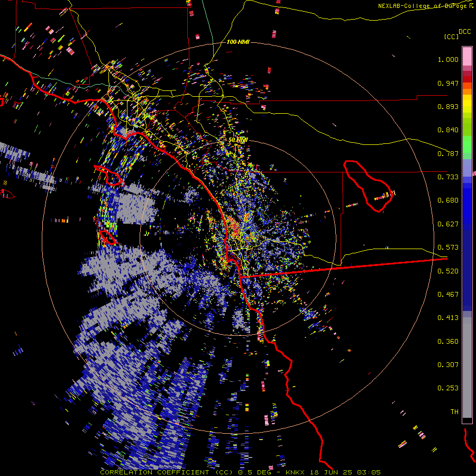Select the 0.520 scale value
This screenshot has height=476, width=476.
pos(448,271)
